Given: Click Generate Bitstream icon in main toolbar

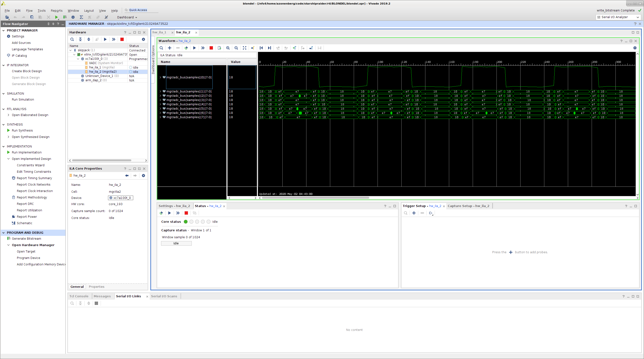Looking at the screenshot, I should click(65, 17).
